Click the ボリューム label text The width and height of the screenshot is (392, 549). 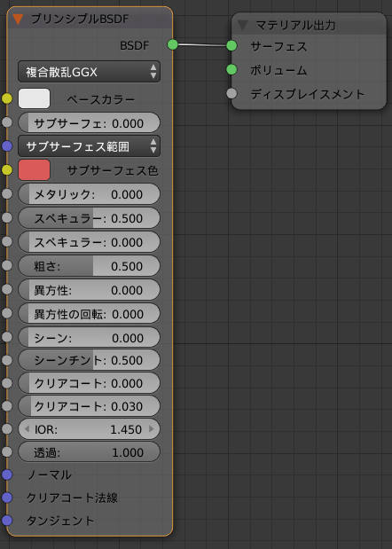point(278,70)
